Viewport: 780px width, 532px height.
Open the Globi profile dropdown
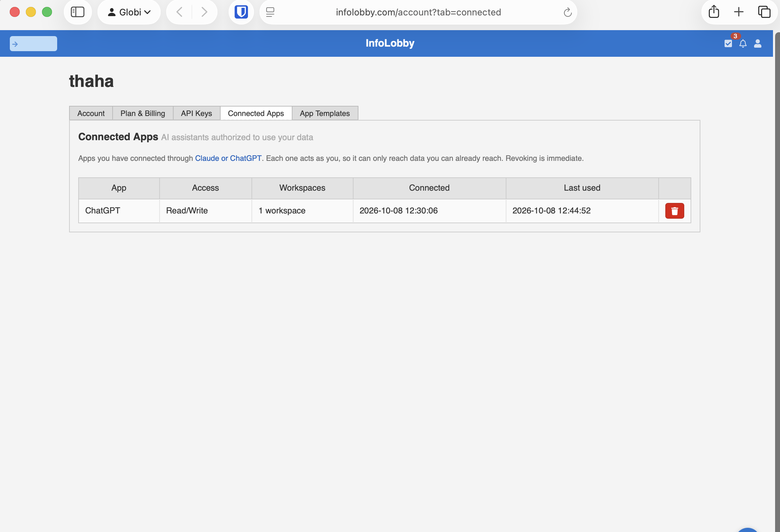(x=129, y=12)
